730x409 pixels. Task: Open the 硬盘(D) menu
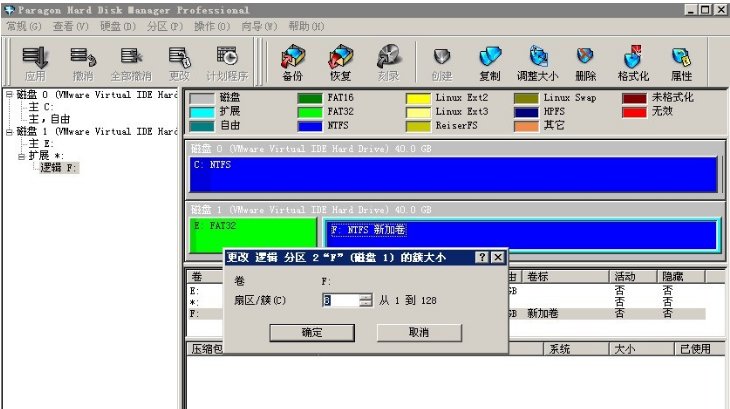pyautogui.click(x=118, y=27)
